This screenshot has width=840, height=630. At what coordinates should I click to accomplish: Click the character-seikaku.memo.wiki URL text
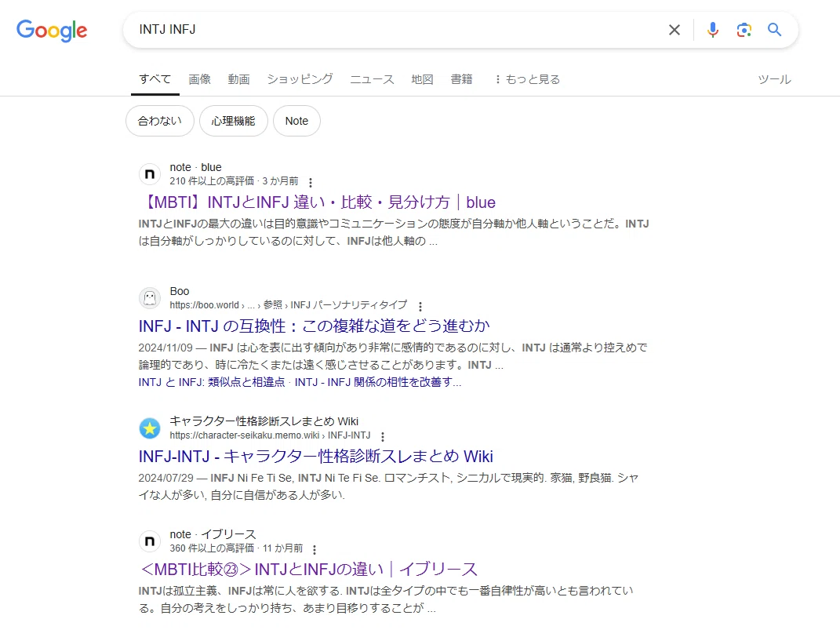tap(270, 435)
